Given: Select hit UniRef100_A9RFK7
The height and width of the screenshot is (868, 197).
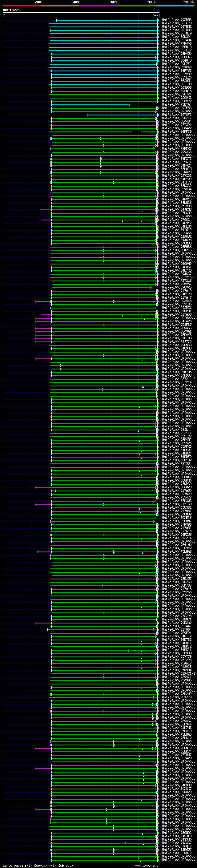Looking at the screenshot, I should 177,148.
